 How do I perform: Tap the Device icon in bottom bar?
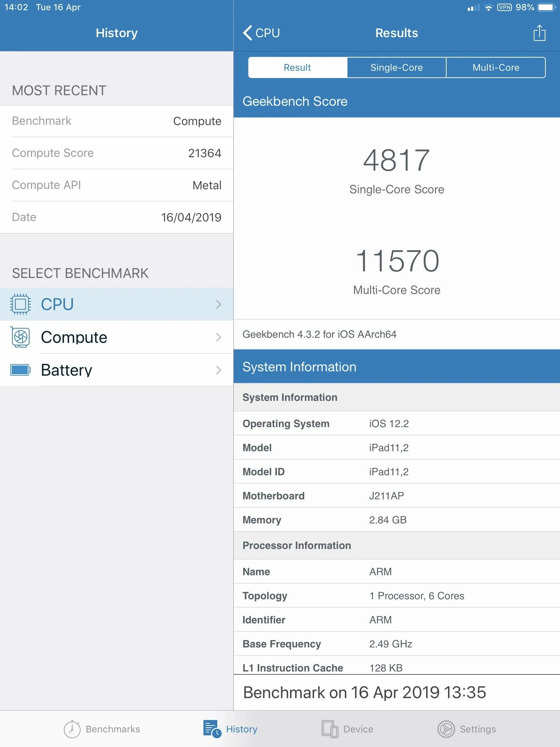330,729
